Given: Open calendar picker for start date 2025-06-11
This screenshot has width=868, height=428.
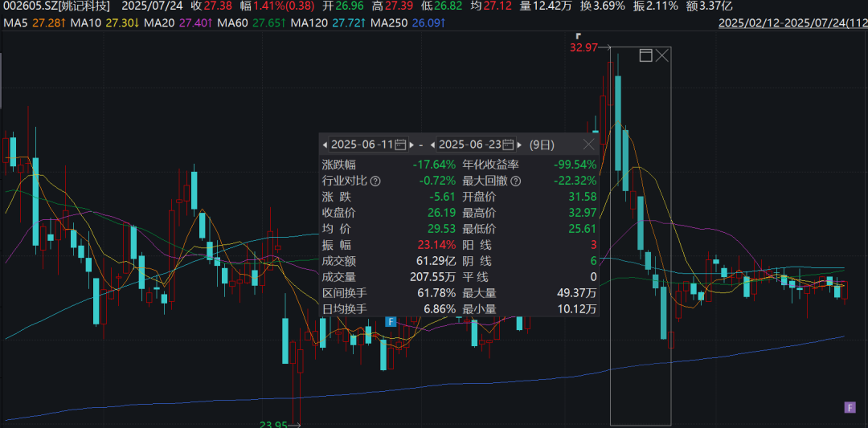Looking at the screenshot, I should [x=401, y=145].
